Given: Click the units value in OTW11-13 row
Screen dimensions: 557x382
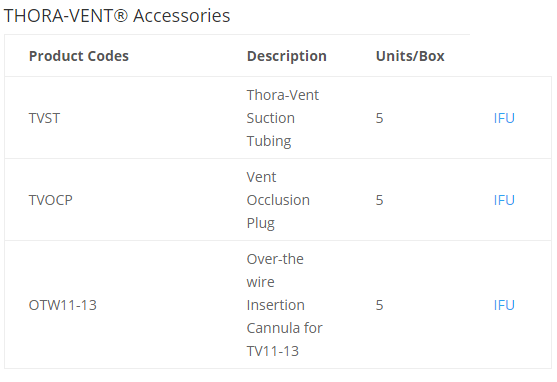Looking at the screenshot, I should click(379, 305).
